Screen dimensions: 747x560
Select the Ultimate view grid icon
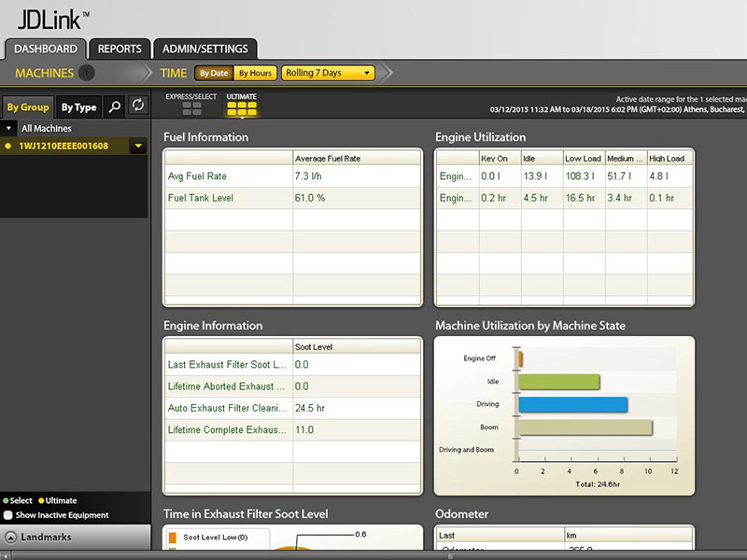242,108
